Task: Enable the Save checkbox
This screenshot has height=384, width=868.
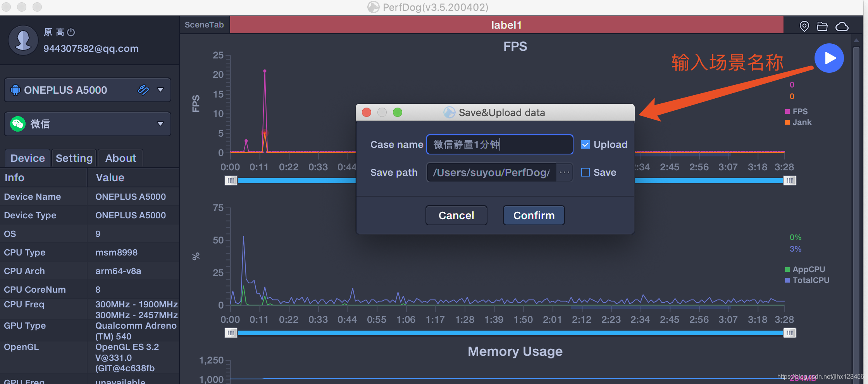Action: pyautogui.click(x=586, y=172)
